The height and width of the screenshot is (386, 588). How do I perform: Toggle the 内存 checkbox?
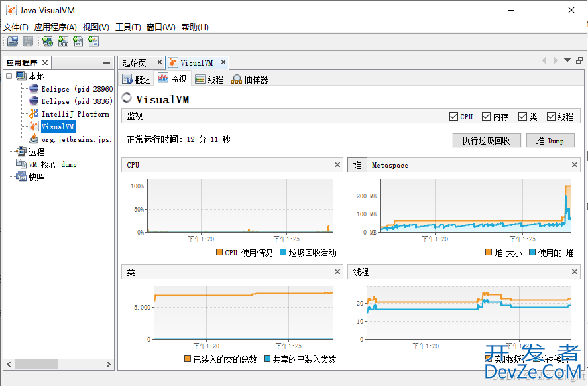coord(486,117)
